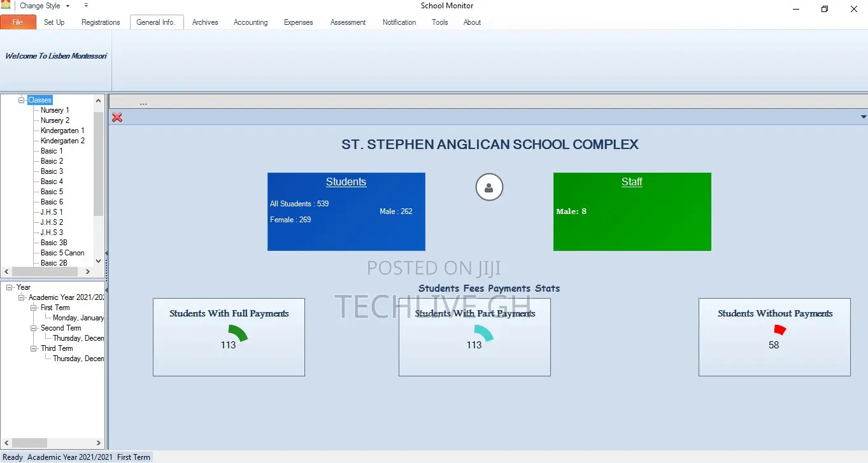
Task: Open the Notification tab
Action: [x=399, y=22]
